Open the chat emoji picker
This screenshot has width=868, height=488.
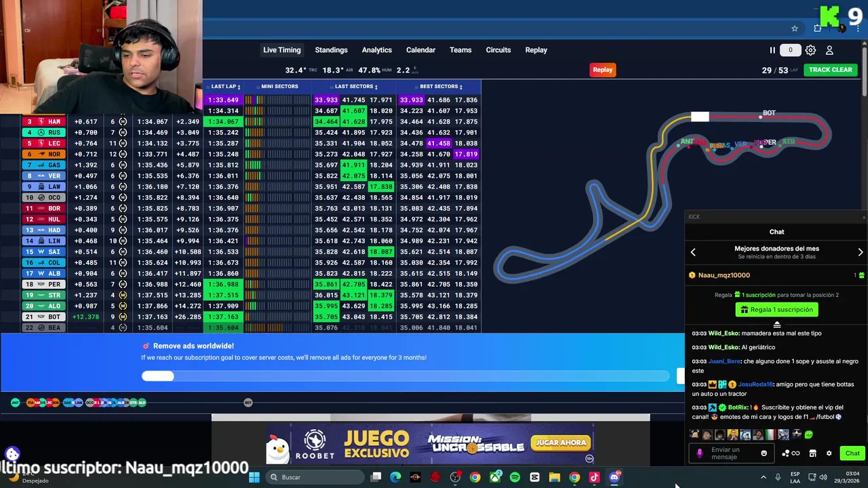tap(764, 453)
